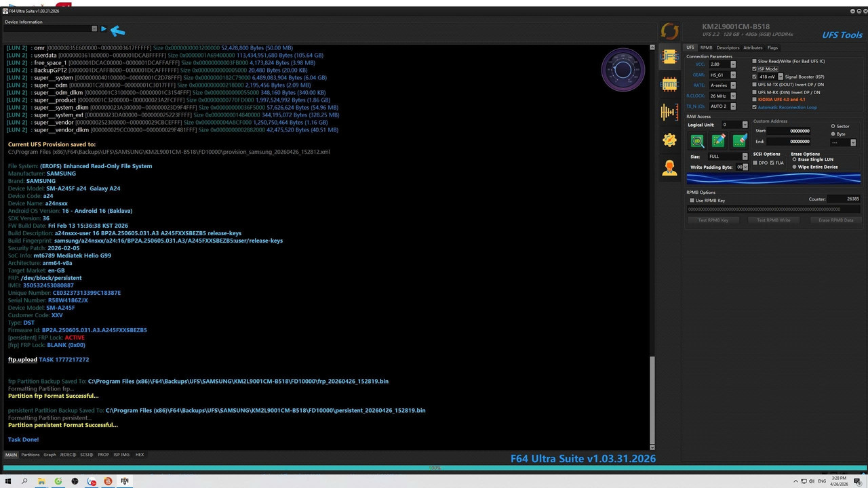
Task: Switch to the Descriptors tab
Action: pos(728,47)
